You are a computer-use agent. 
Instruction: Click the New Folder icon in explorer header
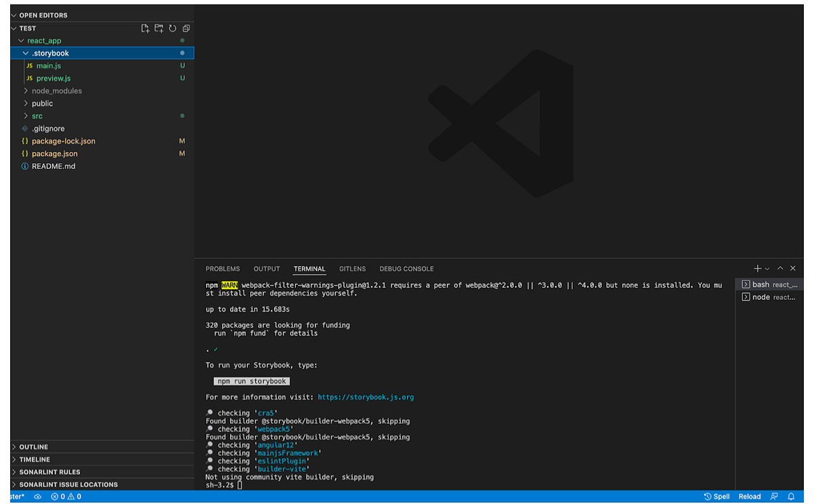(159, 28)
